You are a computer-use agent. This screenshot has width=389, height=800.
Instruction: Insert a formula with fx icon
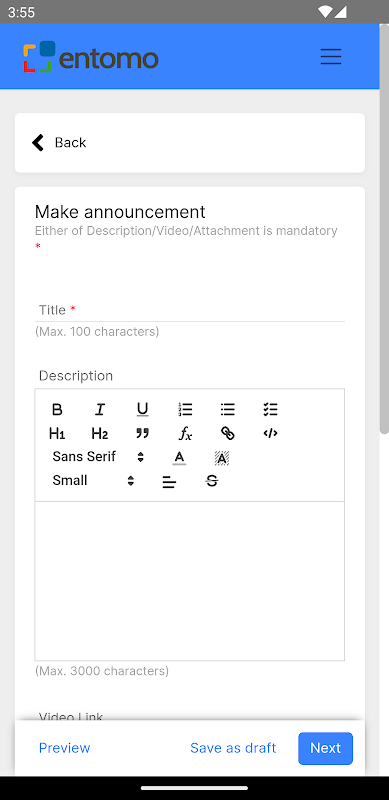click(x=185, y=434)
